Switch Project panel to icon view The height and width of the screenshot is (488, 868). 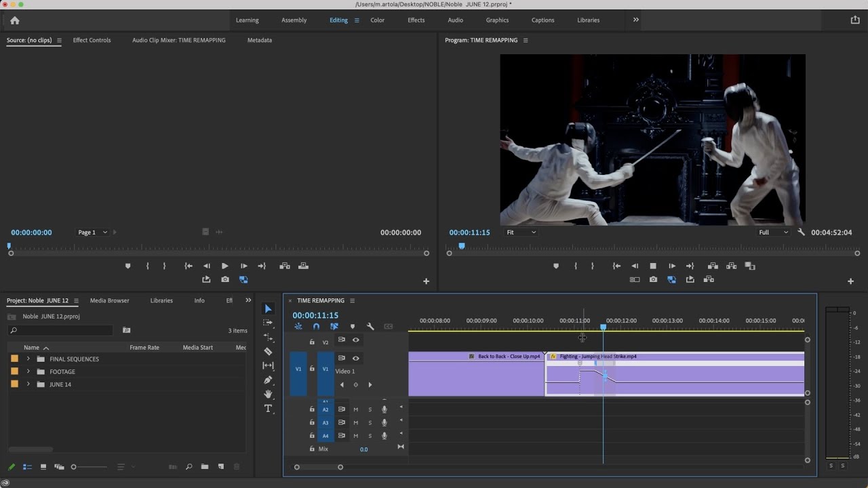43,466
